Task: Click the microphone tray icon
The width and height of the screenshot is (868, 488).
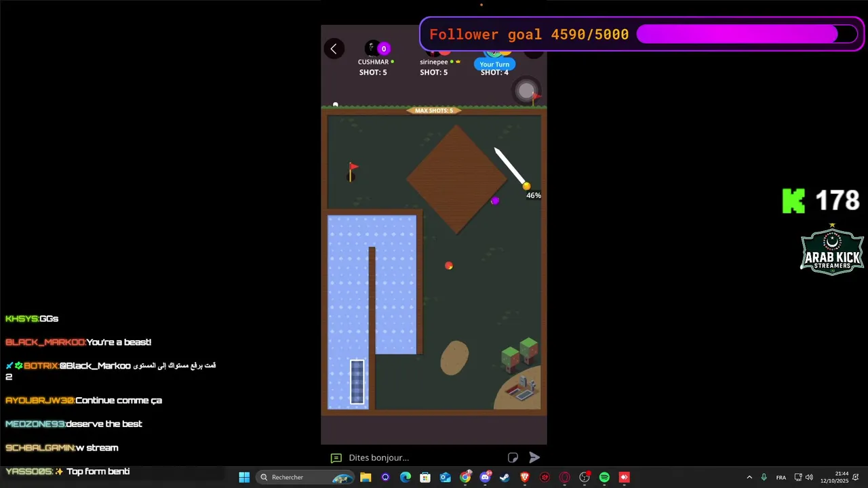Action: pos(764,477)
